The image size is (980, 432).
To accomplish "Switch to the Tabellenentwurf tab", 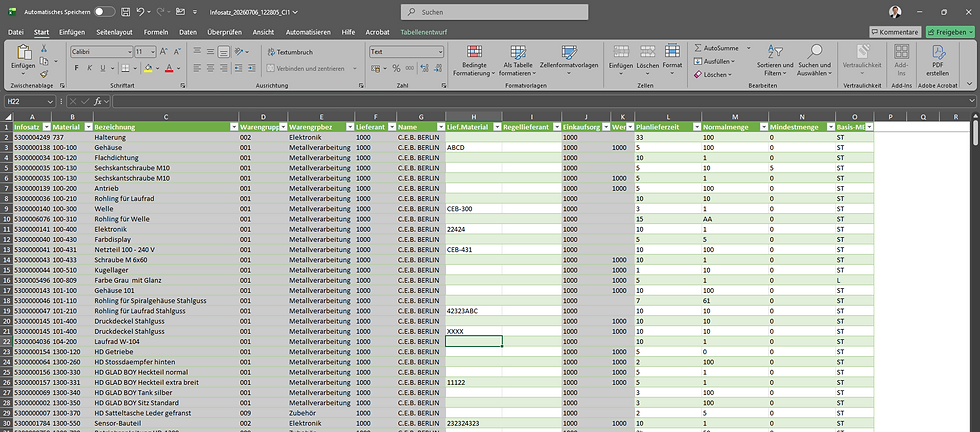I will coord(424,32).
